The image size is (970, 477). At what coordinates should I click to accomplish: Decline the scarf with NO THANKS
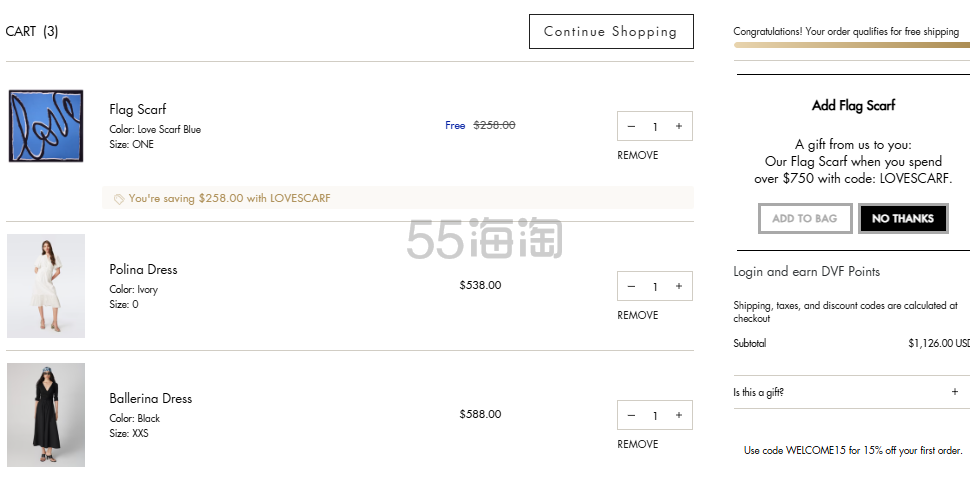[x=902, y=218]
